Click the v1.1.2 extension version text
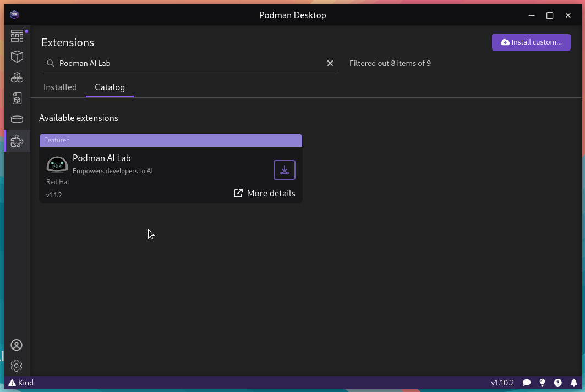This screenshot has height=392, width=585. tap(54, 195)
